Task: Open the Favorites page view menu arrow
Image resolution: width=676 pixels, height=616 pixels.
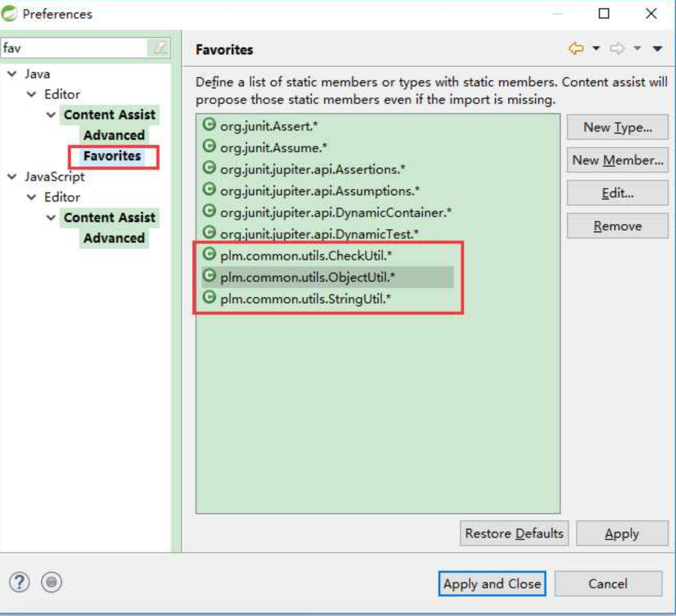Action: pyautogui.click(x=657, y=49)
